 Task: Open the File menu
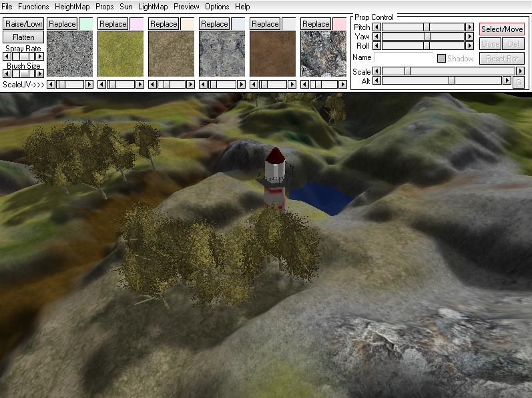[x=7, y=7]
